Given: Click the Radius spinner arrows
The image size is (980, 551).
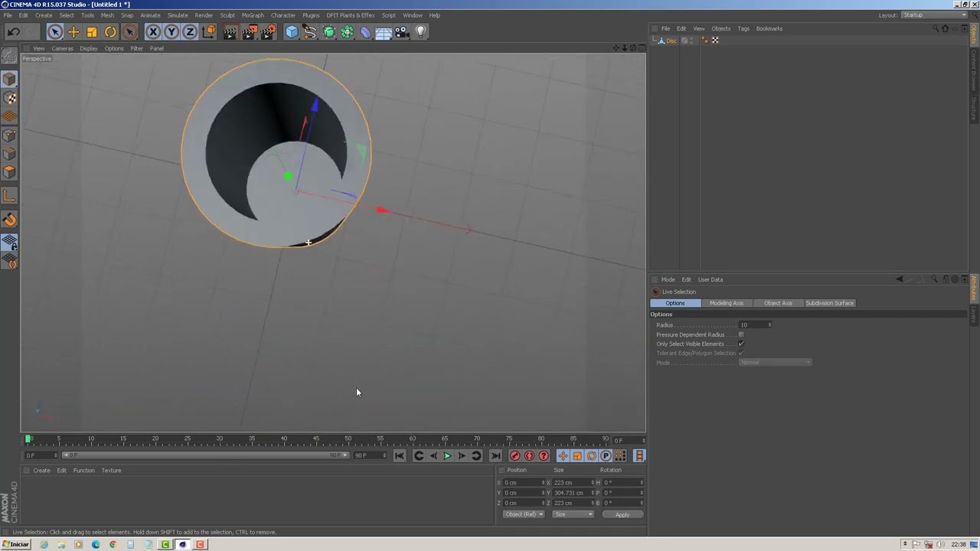Looking at the screenshot, I should pos(769,325).
